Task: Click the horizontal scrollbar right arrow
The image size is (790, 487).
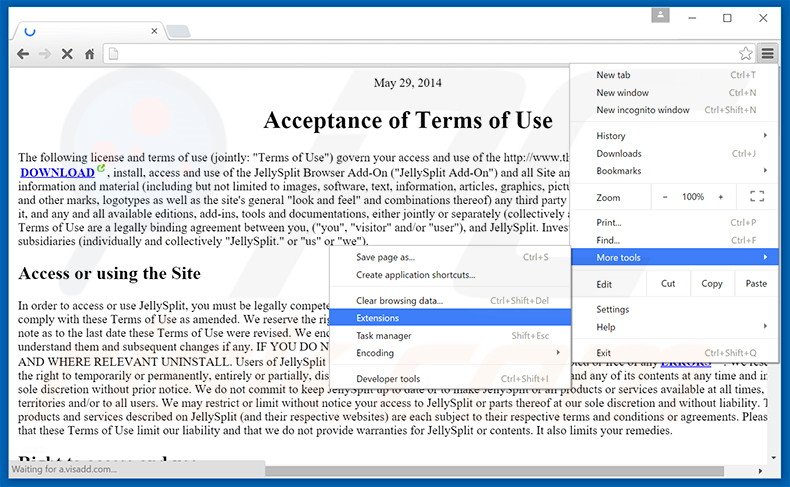Action: 760,471
